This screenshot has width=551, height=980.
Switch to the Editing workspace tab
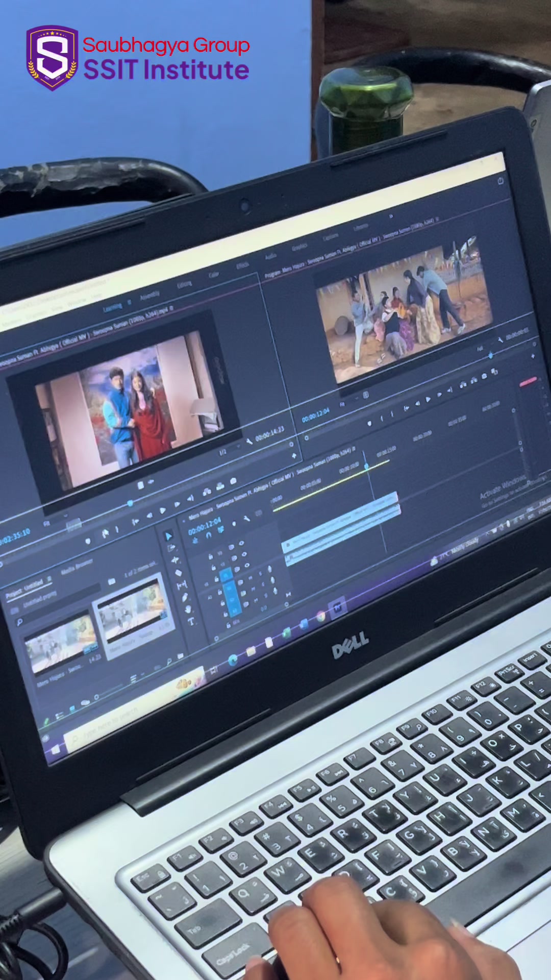tap(184, 284)
